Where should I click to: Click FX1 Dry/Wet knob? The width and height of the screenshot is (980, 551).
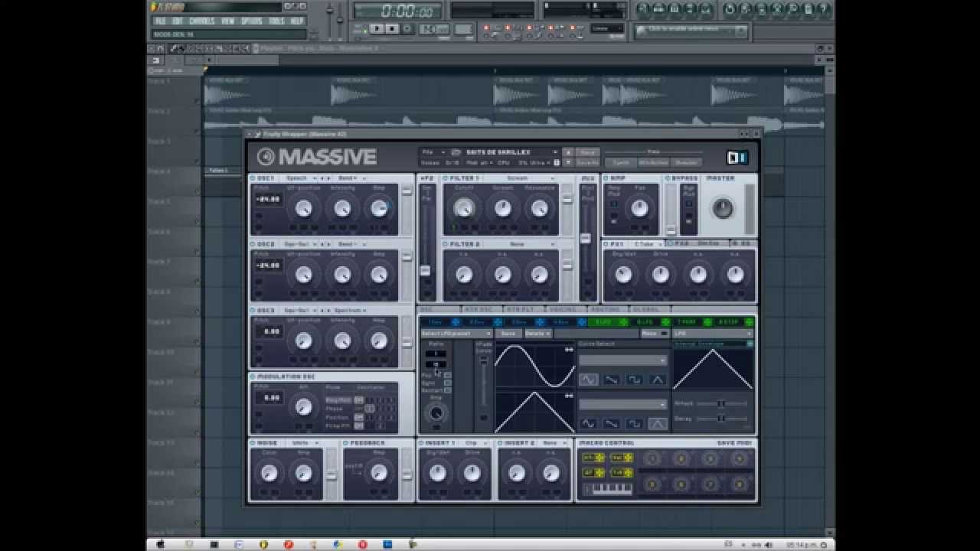[623, 274]
